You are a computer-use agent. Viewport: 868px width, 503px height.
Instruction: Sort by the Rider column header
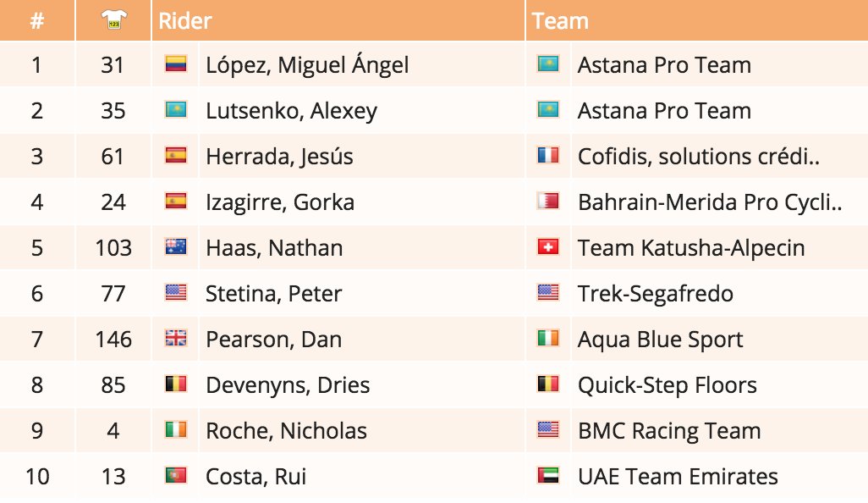point(185,20)
